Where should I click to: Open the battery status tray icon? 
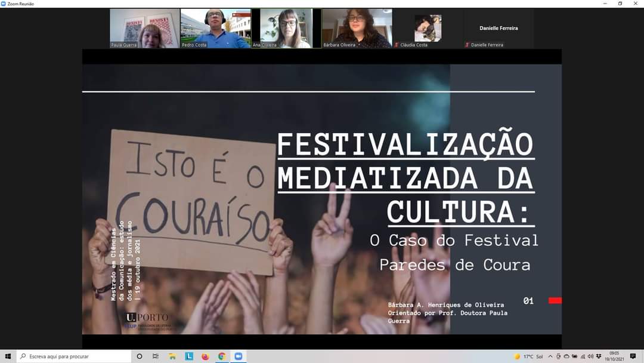(574, 356)
